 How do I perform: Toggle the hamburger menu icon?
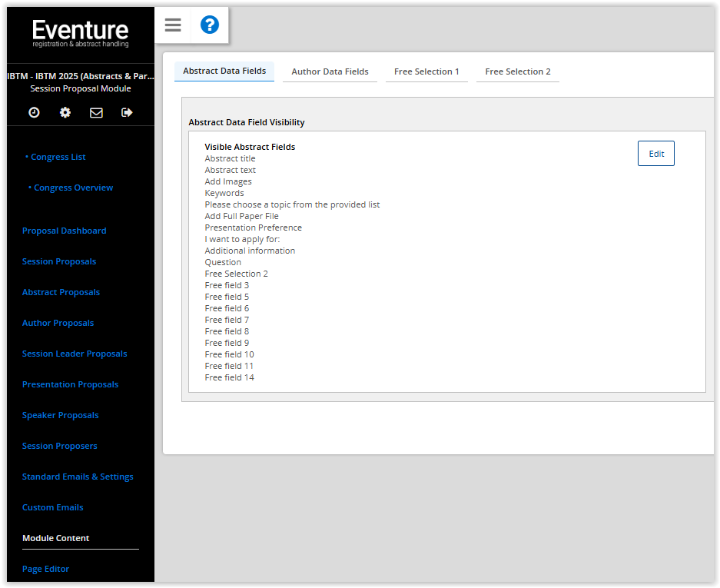click(x=172, y=25)
